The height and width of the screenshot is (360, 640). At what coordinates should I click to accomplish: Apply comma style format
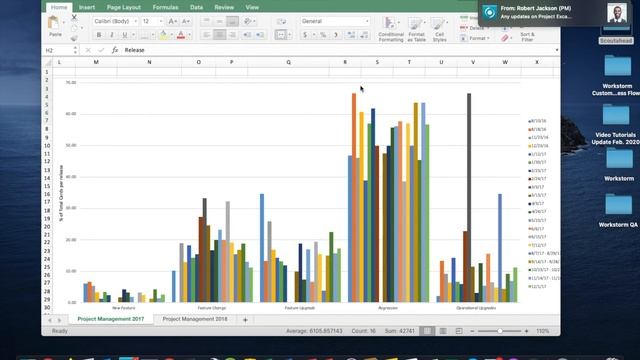[x=336, y=35]
